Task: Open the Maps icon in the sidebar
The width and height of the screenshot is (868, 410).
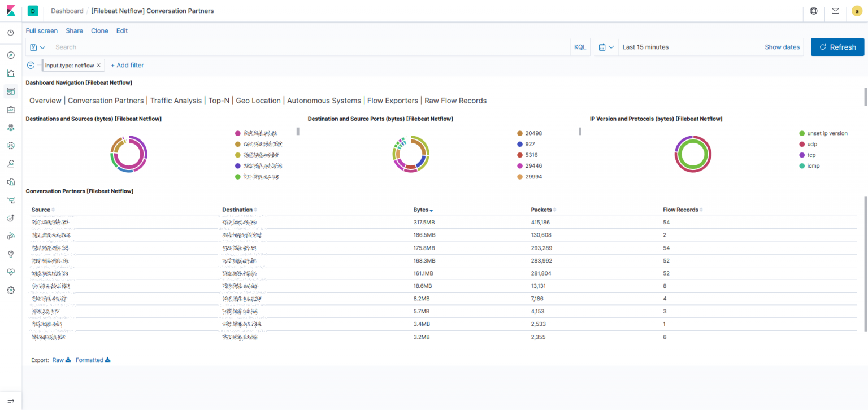Action: click(x=10, y=127)
